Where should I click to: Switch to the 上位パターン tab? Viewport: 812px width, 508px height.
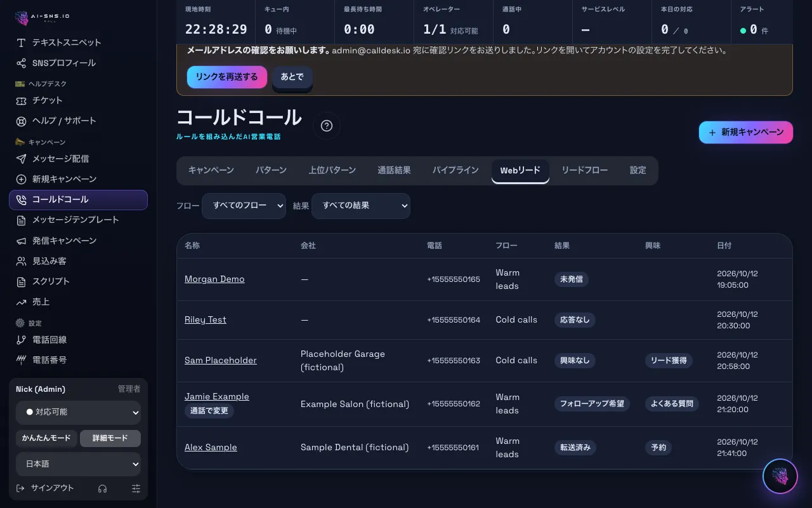[x=332, y=170]
